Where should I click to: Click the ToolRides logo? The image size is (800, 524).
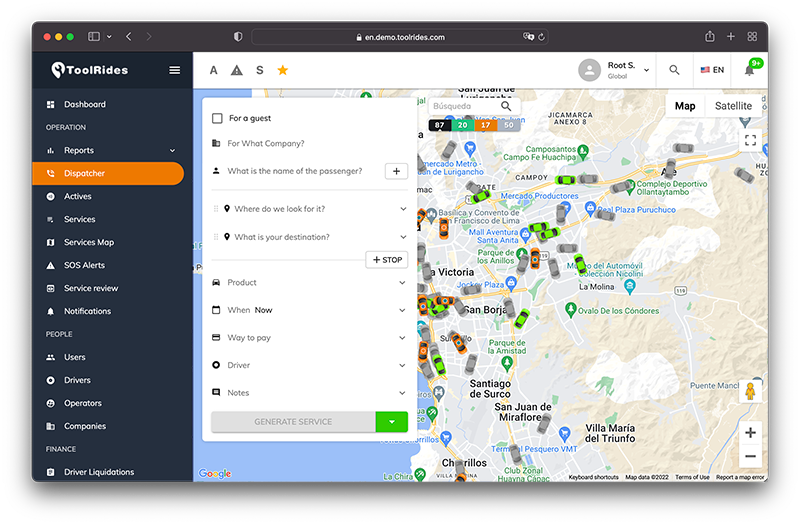(90, 70)
